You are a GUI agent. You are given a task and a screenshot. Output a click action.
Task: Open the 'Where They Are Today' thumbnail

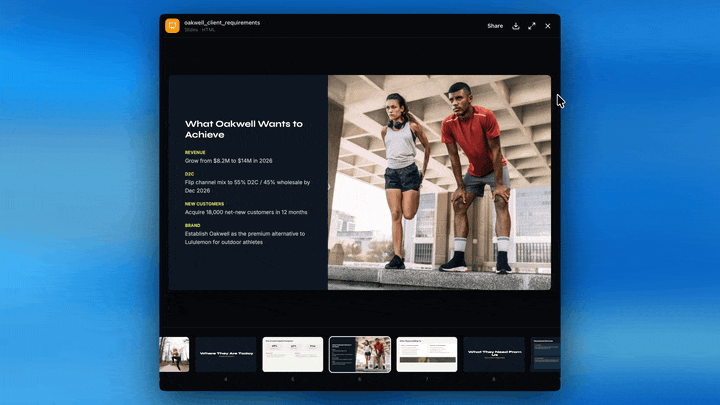pyautogui.click(x=226, y=354)
